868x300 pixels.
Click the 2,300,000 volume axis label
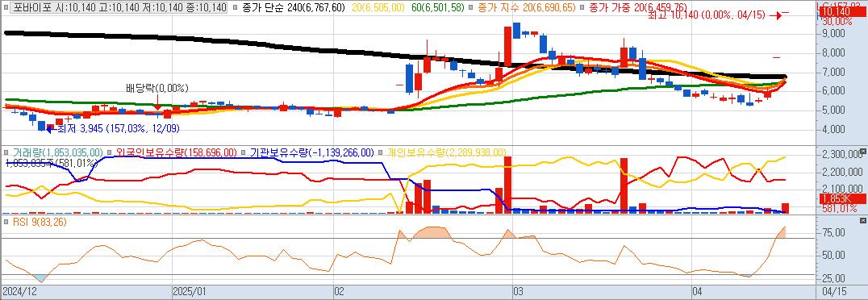coord(841,154)
